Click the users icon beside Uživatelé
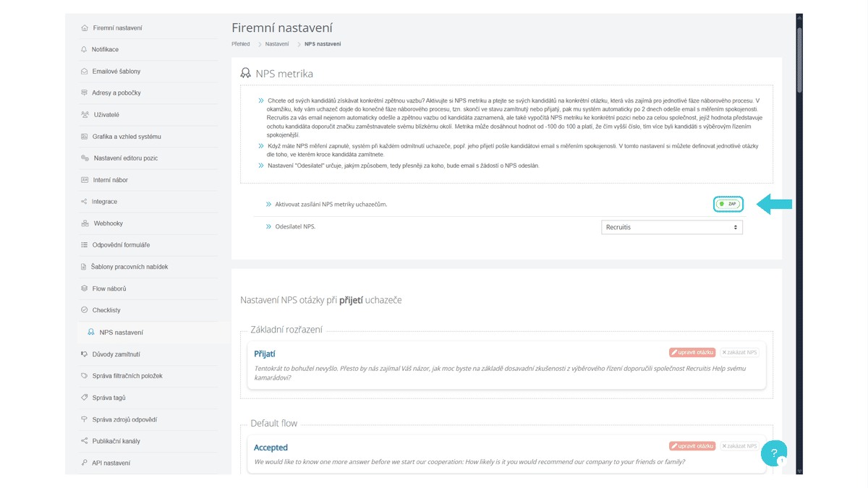868x488 pixels. click(x=85, y=114)
